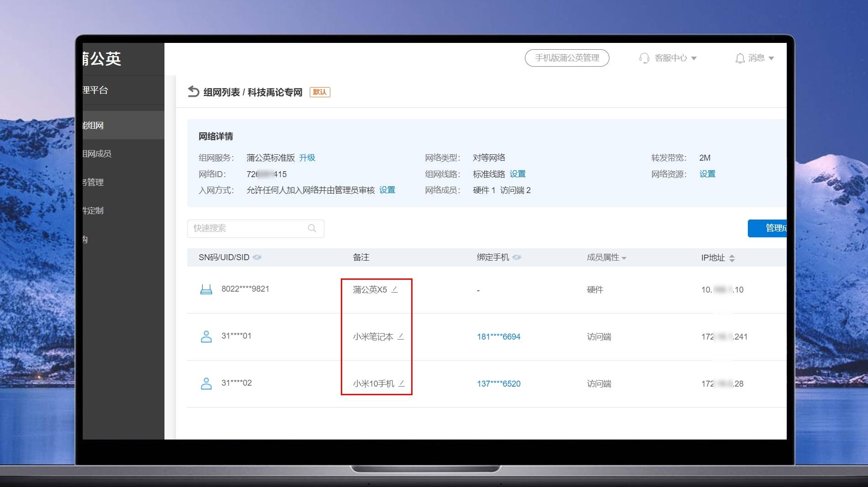Click 设置 link for 入网方式
This screenshot has height=487, width=868.
coord(387,190)
